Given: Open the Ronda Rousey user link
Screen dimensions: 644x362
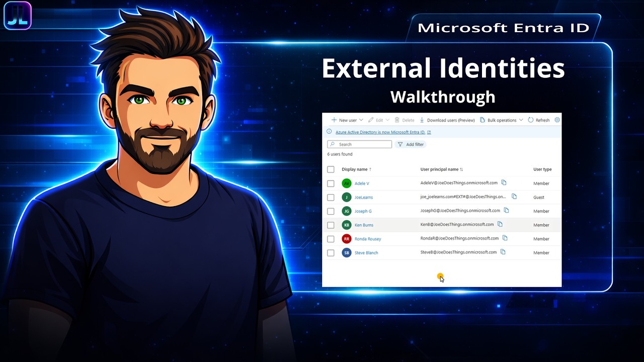Looking at the screenshot, I should [x=368, y=239].
